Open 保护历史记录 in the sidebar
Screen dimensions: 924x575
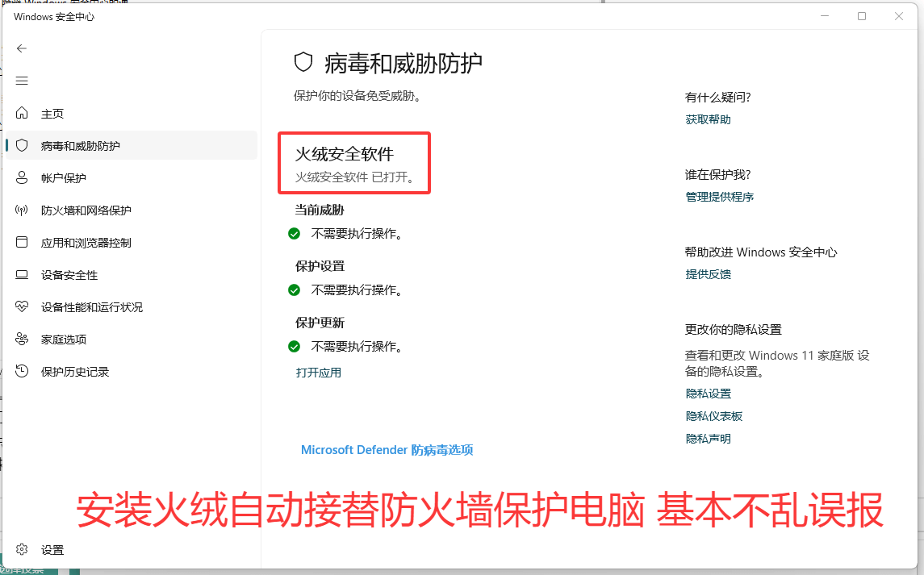[75, 372]
